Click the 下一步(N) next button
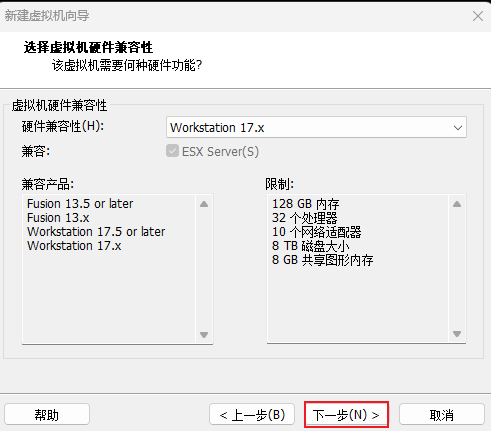491x431 pixels. click(346, 415)
